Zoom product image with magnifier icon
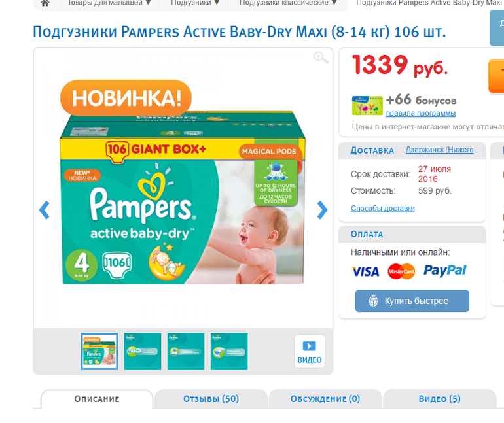This screenshot has width=504, height=423. pyautogui.click(x=321, y=58)
